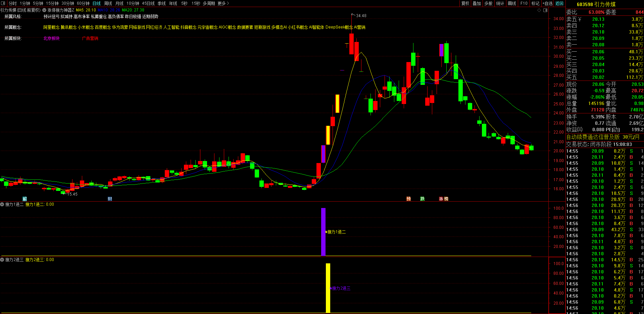Click the ¥ icon next to 卖五
Screen dimensions: 644x314
click(x=580, y=19)
